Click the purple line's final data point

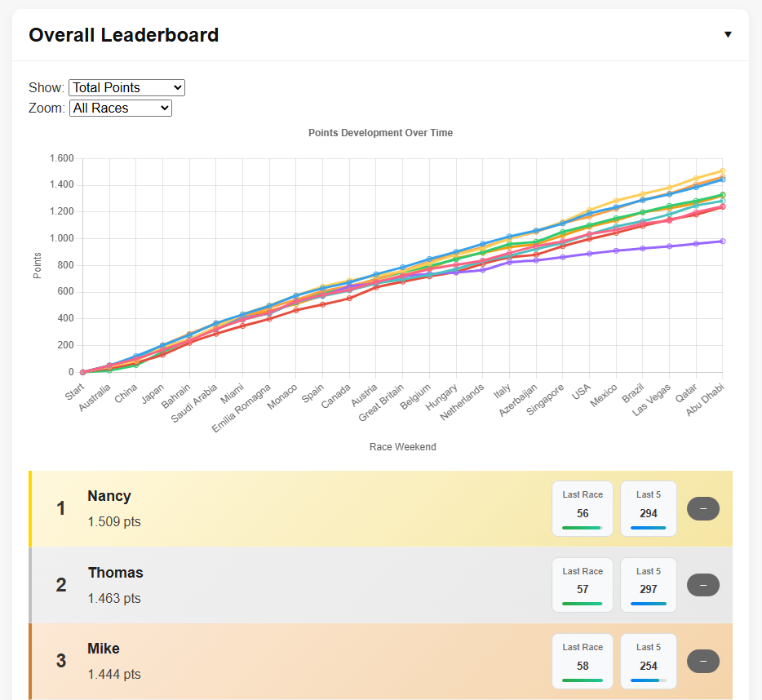pyautogui.click(x=723, y=241)
